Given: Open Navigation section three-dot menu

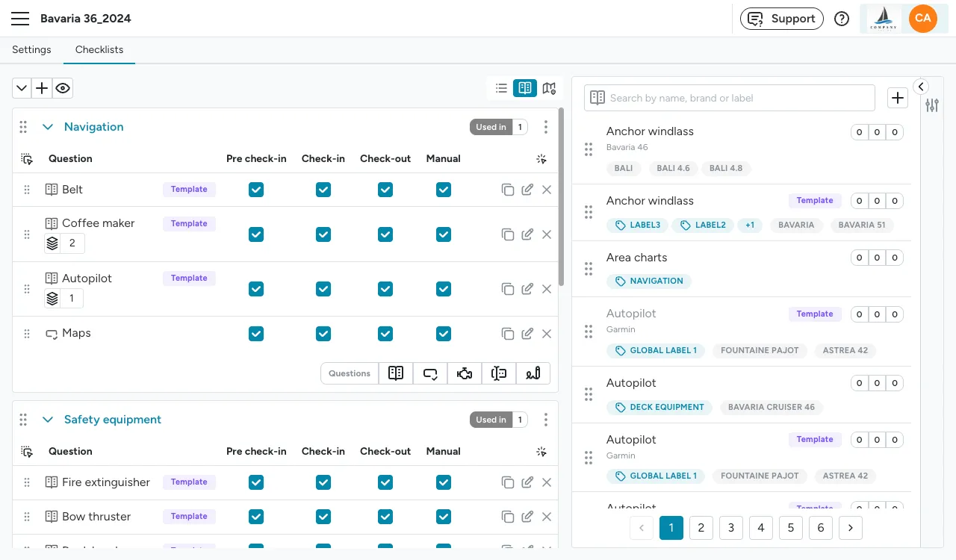Looking at the screenshot, I should (546, 127).
